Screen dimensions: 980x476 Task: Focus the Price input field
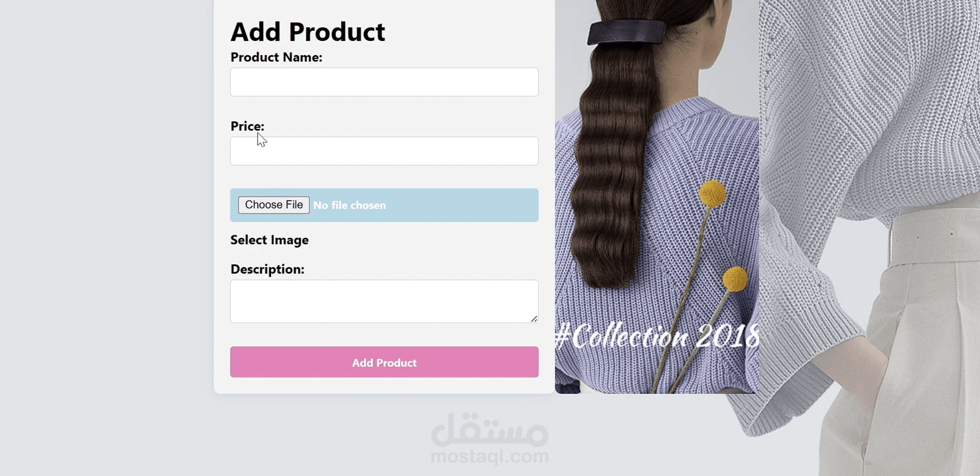click(x=384, y=151)
